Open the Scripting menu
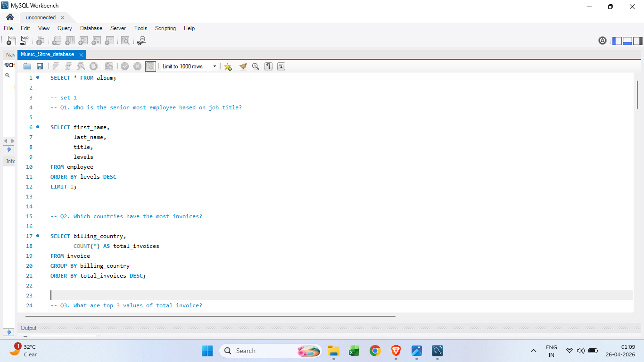The height and width of the screenshot is (362, 644). pyautogui.click(x=165, y=28)
